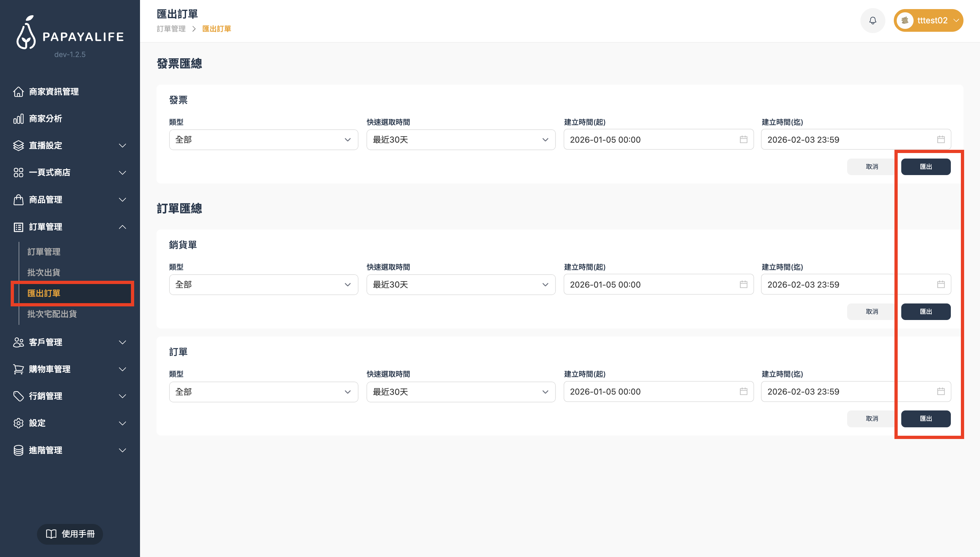The image size is (980, 557).
Task: Open 銷貨單 快速選取時間 dropdown
Action: click(x=461, y=285)
